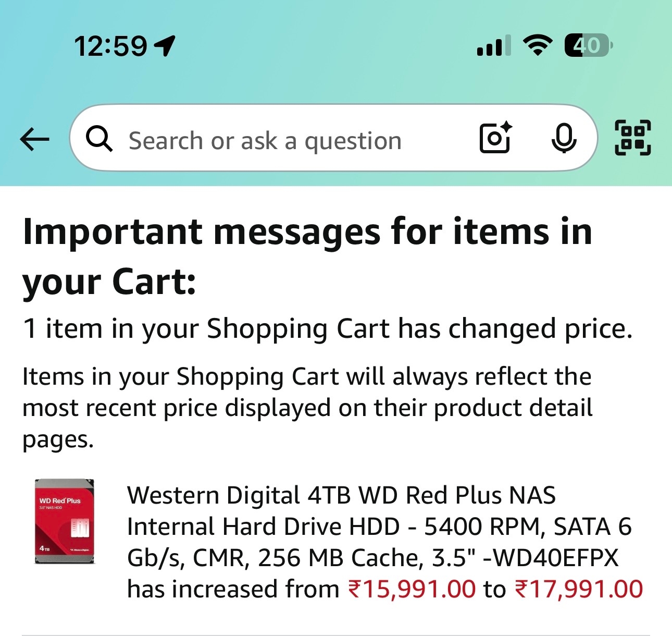Open camera lens visual search
Screen dimensions: 672x636
point(495,138)
